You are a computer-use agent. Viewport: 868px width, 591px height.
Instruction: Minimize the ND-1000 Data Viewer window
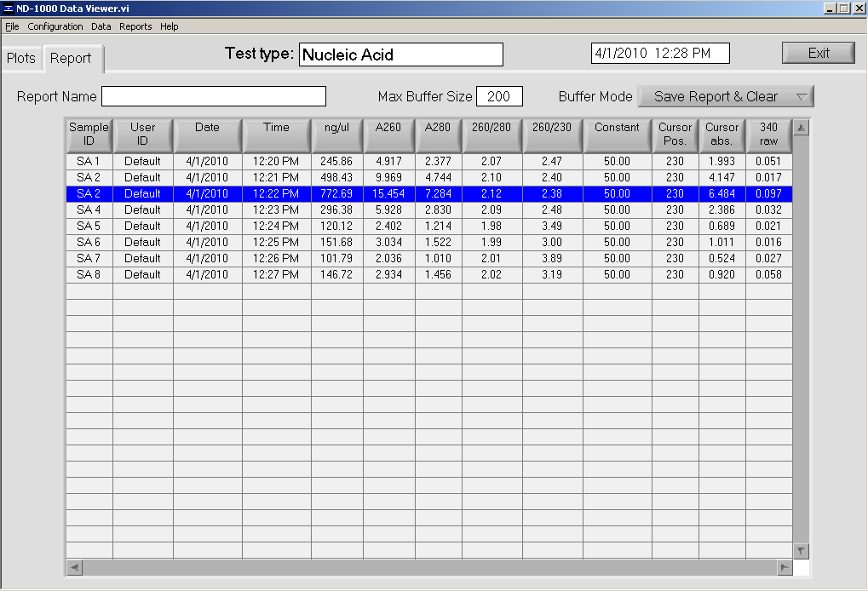(x=830, y=9)
